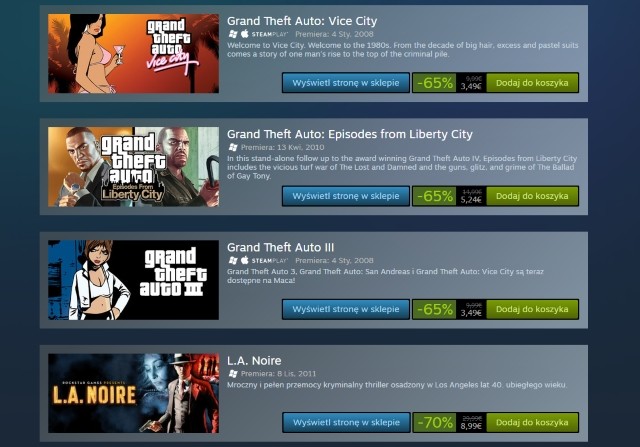Add Grand Theft Auto: Vice City to cart
Image resolution: width=640 pixels, height=447 pixels.
click(532, 83)
